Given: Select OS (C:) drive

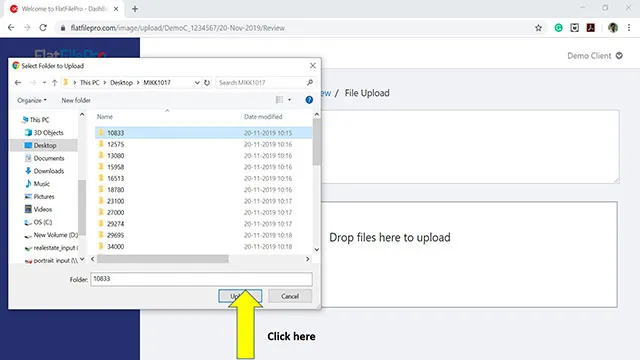Looking at the screenshot, I should click(x=38, y=222).
